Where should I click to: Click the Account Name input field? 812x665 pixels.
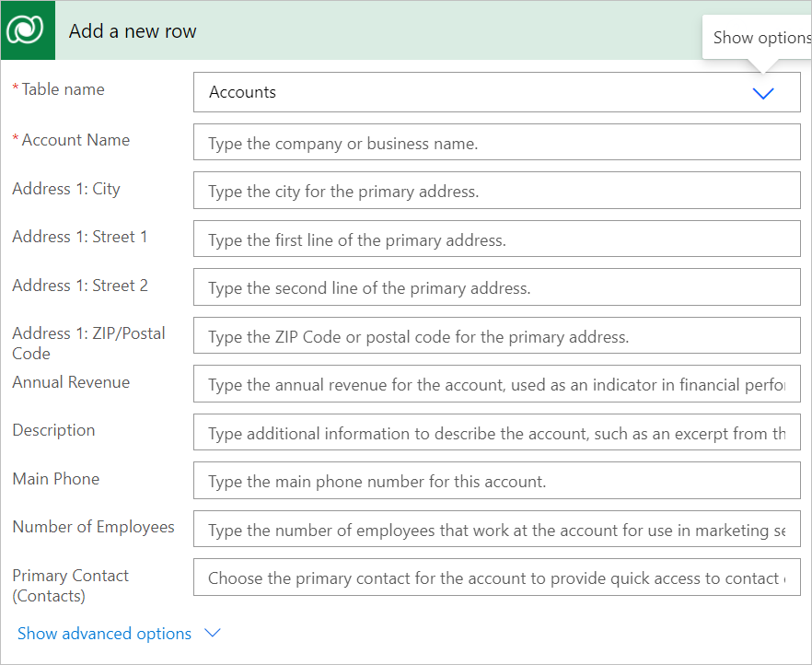(497, 142)
